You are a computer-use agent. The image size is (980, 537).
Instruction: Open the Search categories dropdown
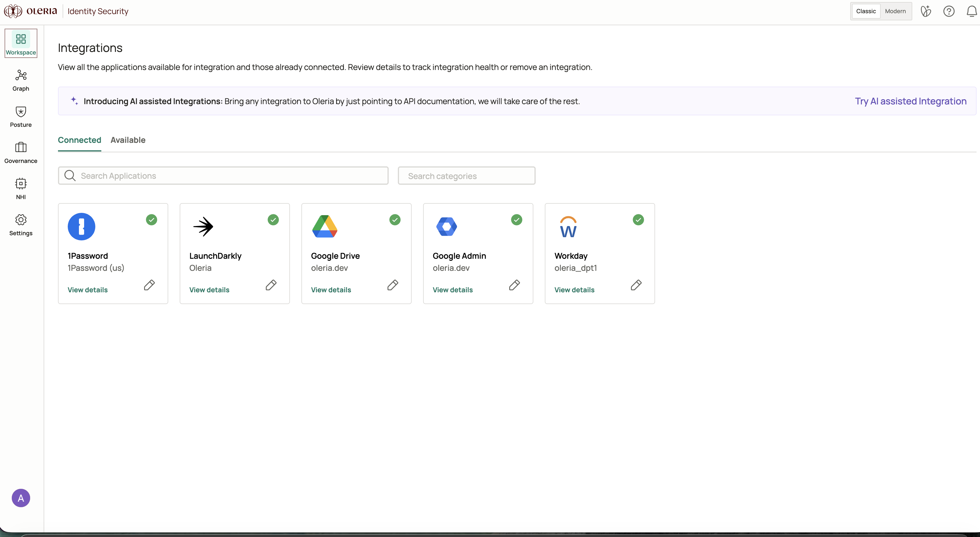(466, 176)
